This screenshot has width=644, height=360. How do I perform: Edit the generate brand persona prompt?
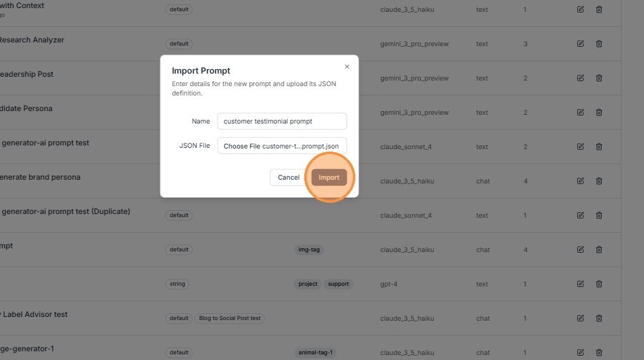(x=580, y=181)
